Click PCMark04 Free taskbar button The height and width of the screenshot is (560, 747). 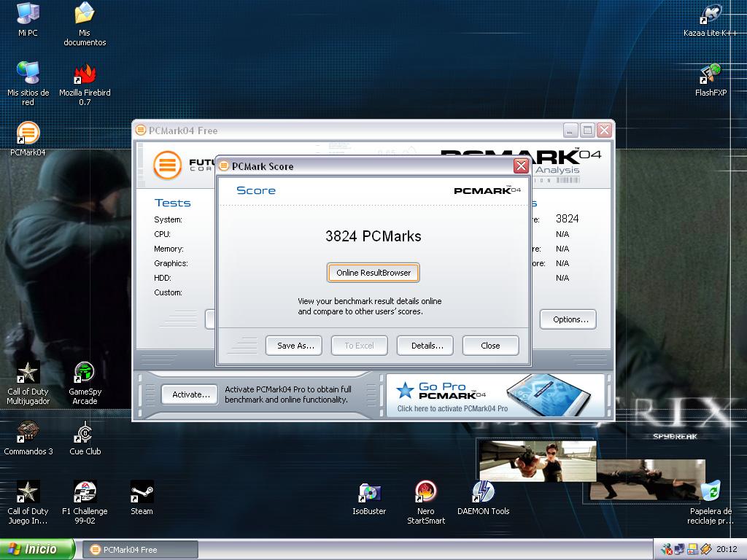tap(141, 550)
